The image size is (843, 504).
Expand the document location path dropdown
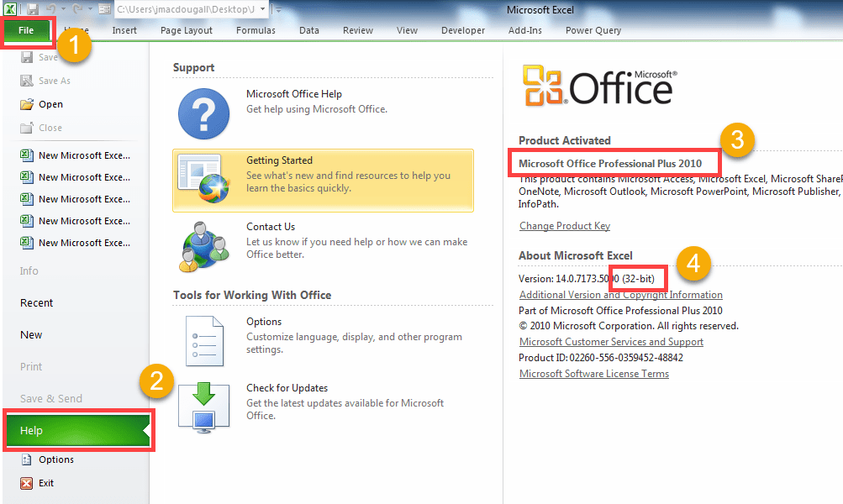pos(262,9)
